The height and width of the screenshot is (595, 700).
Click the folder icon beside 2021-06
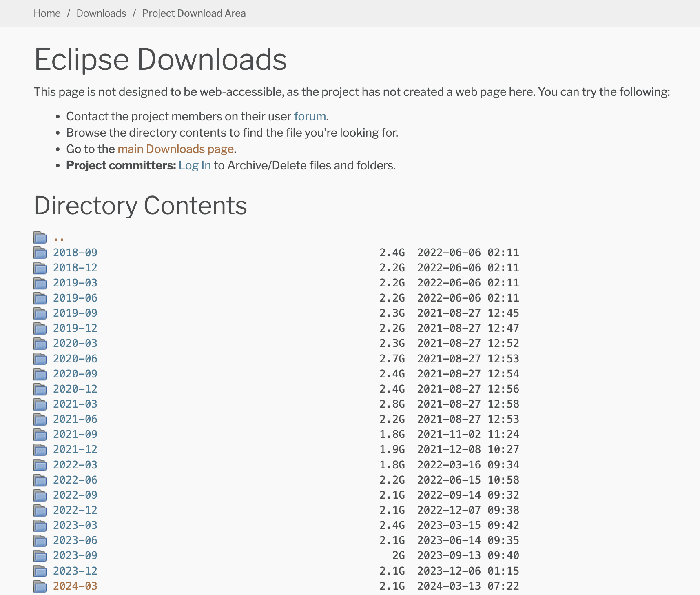click(x=40, y=419)
